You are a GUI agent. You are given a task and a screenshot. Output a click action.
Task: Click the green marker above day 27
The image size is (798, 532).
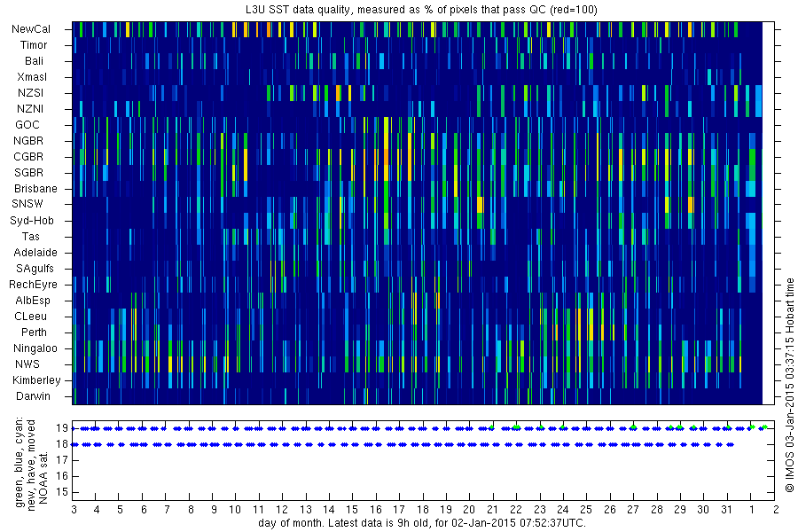[633, 427]
